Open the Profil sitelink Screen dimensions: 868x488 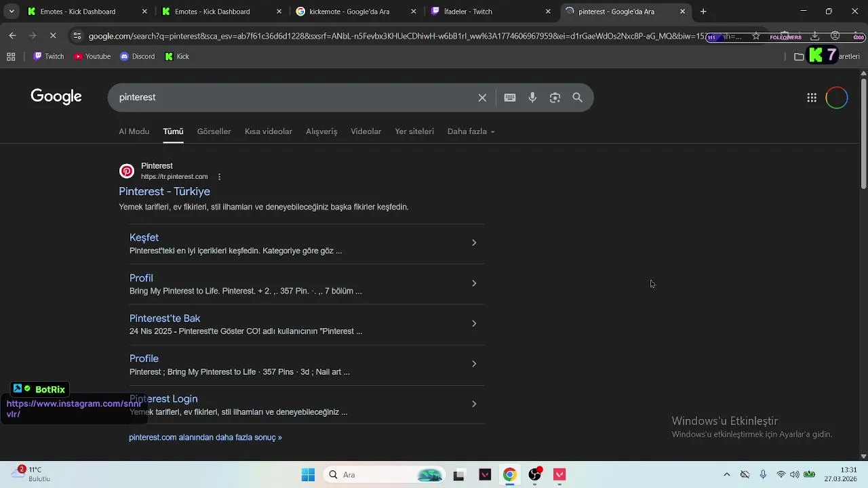(x=141, y=279)
